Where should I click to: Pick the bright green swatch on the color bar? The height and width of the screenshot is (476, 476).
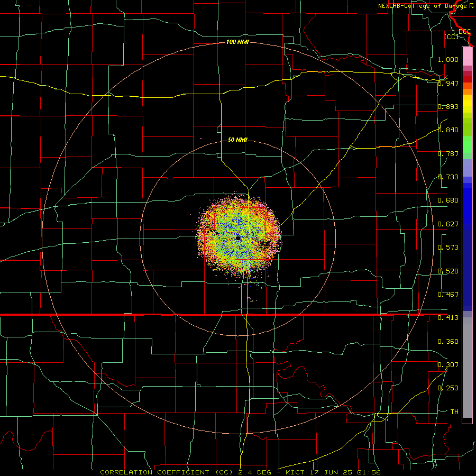point(467,144)
